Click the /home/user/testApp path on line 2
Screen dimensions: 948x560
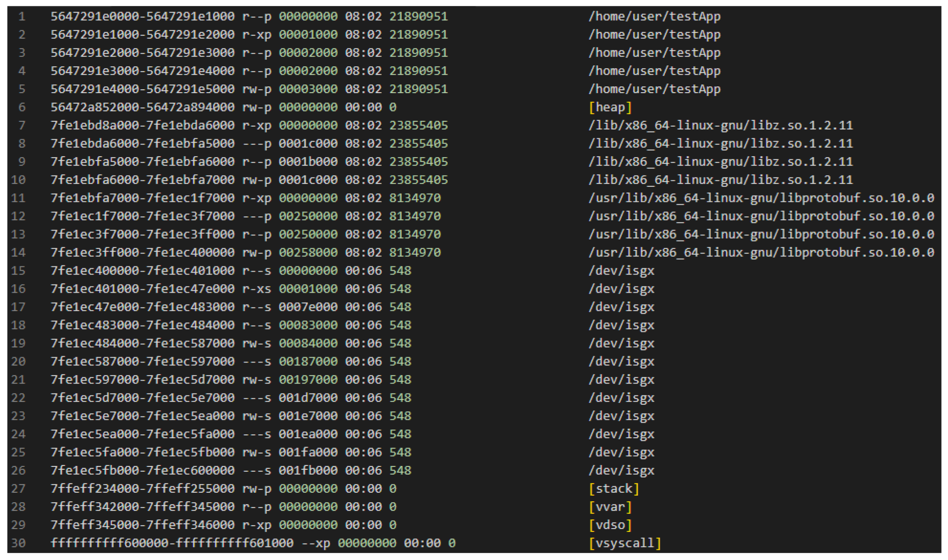tap(654, 35)
